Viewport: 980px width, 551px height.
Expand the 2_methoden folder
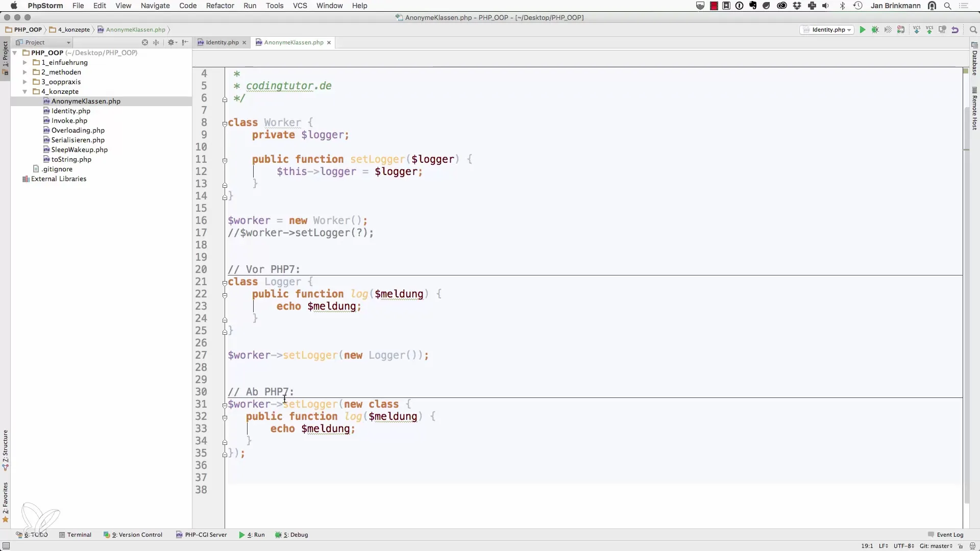click(24, 72)
